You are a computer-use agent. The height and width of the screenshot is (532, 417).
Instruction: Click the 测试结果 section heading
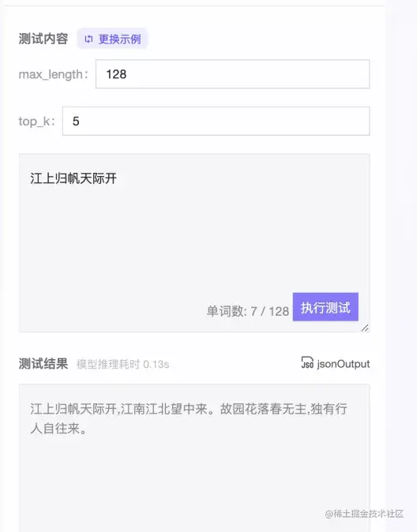coord(43,364)
